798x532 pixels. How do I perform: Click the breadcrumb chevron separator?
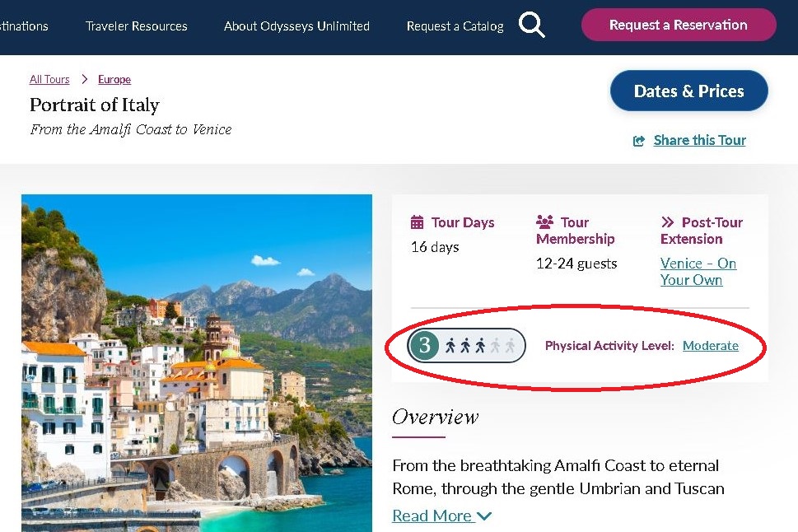(85, 79)
